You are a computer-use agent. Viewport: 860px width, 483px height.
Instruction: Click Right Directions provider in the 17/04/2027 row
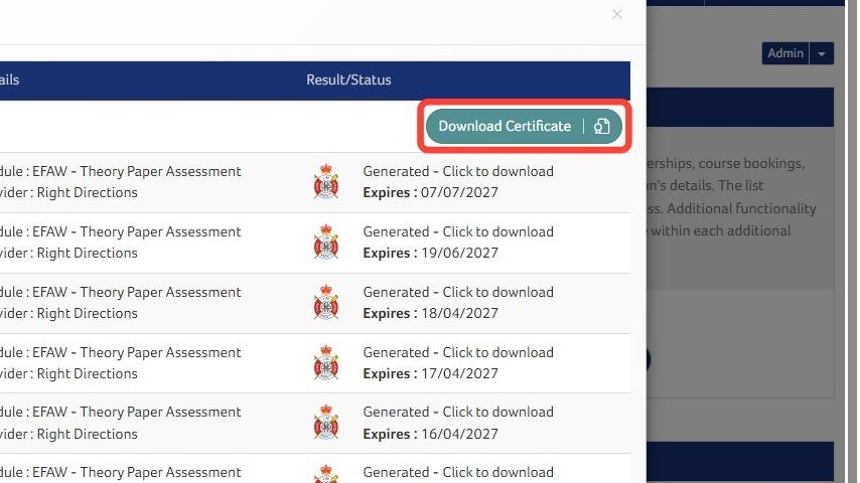[x=87, y=374]
